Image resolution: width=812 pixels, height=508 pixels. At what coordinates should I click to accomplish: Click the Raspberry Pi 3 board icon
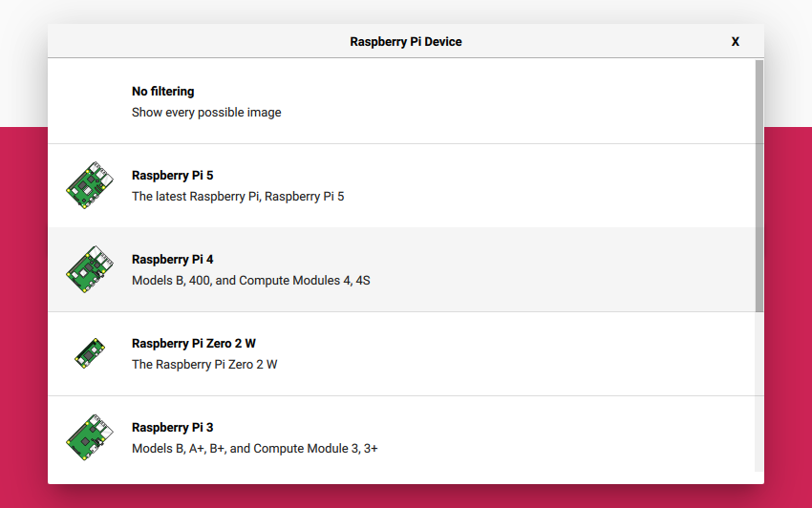point(89,437)
